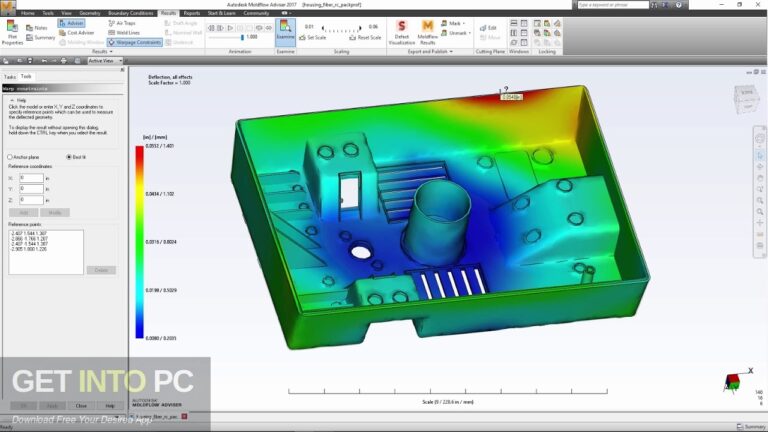The height and width of the screenshot is (432, 768).
Task: Click the Help button in the tool panel
Action: tap(110, 406)
